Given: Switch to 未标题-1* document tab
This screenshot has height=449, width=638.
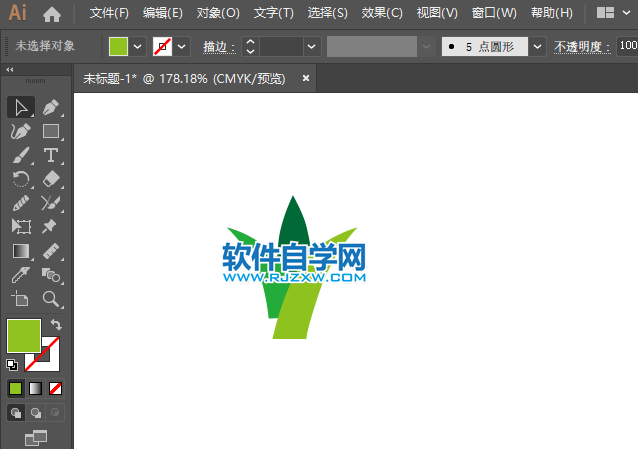Looking at the screenshot, I should tap(184, 78).
